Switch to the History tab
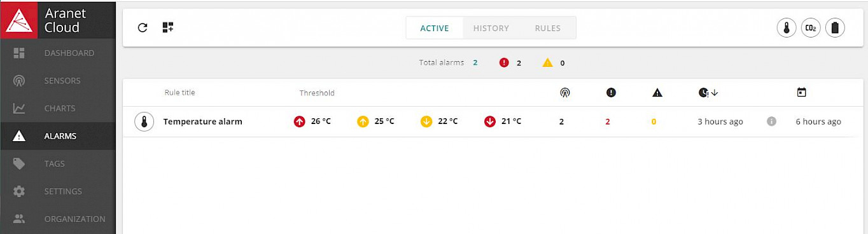Screen dimensions: 868x234 point(491,28)
